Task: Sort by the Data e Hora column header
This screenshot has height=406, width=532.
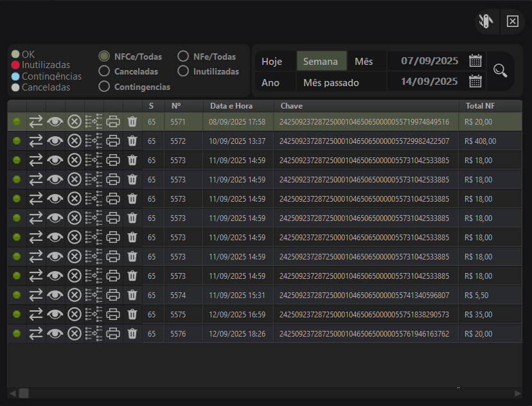Action: pyautogui.click(x=231, y=105)
